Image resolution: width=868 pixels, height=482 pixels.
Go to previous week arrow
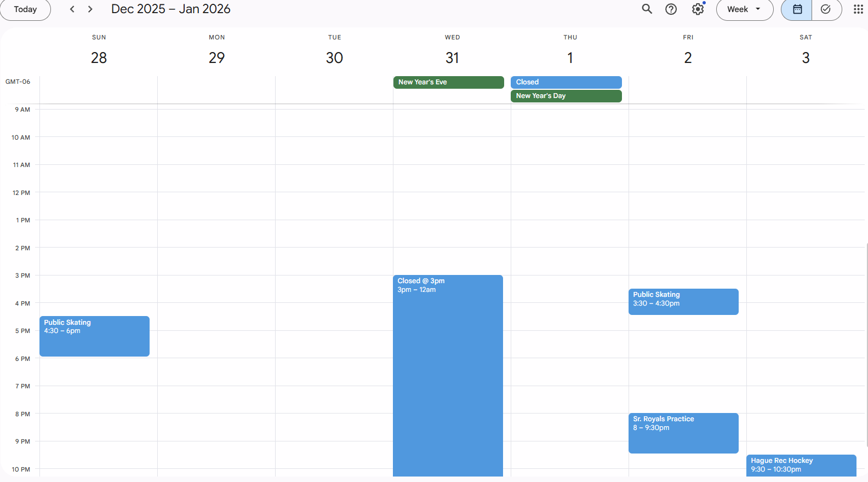point(72,9)
